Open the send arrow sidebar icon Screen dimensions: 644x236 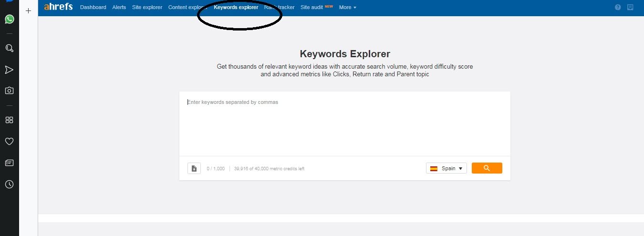9,70
